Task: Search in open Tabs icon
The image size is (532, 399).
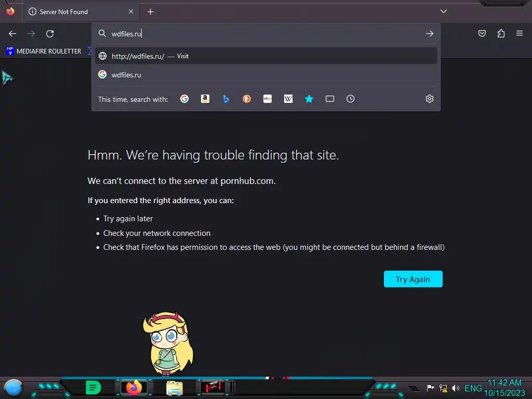Action: click(330, 99)
